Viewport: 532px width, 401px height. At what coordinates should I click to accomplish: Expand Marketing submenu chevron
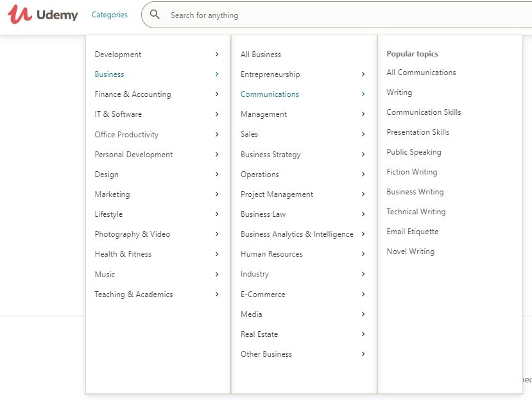point(217,194)
